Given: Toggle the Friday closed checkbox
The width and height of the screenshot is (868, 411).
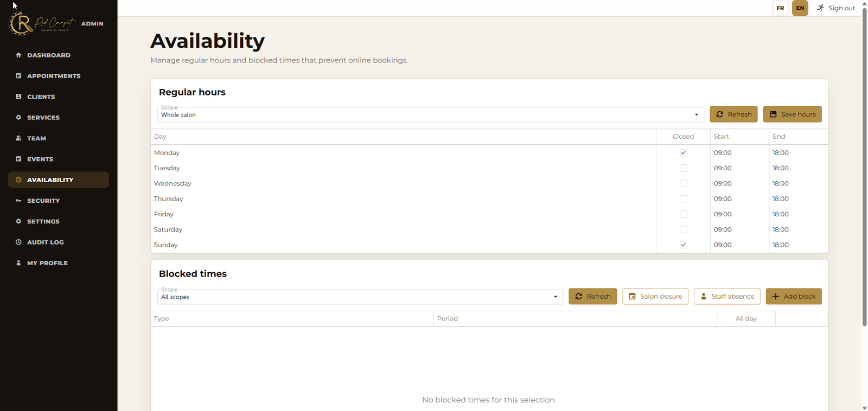Looking at the screenshot, I should pyautogui.click(x=684, y=214).
